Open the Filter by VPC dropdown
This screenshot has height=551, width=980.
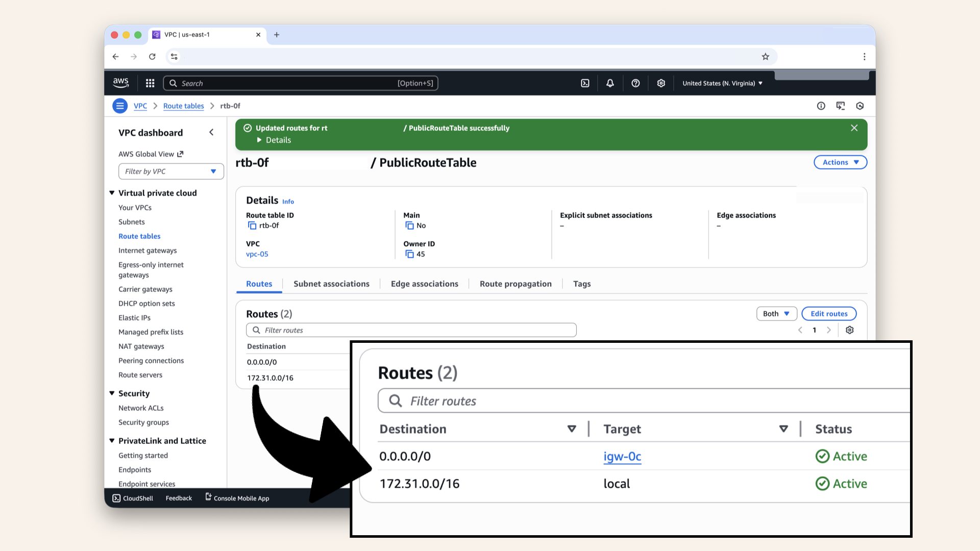pyautogui.click(x=171, y=171)
